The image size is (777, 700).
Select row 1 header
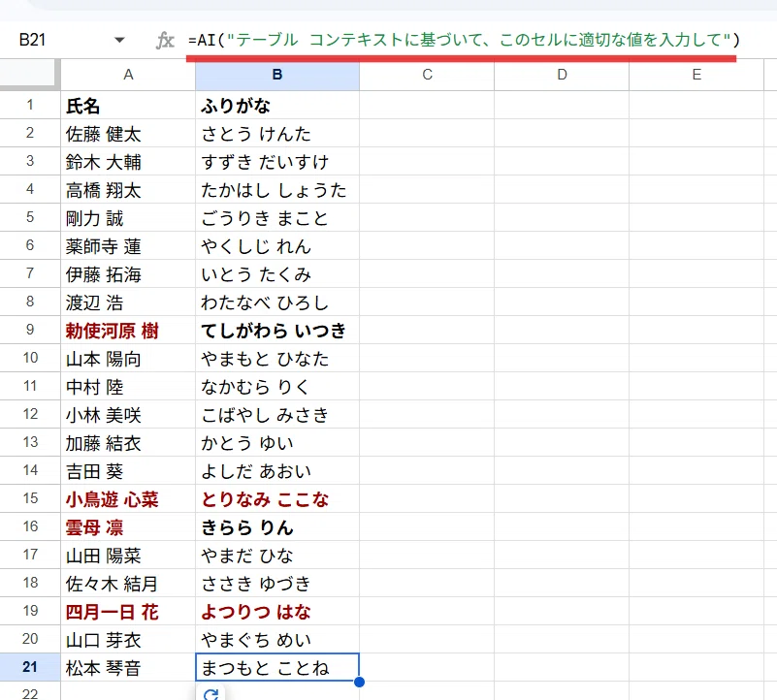tap(30, 105)
